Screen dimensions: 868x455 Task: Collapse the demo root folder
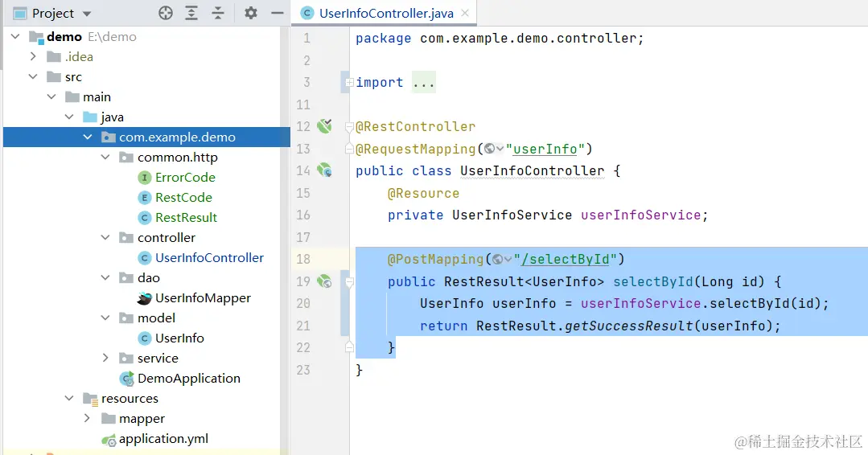tap(15, 36)
